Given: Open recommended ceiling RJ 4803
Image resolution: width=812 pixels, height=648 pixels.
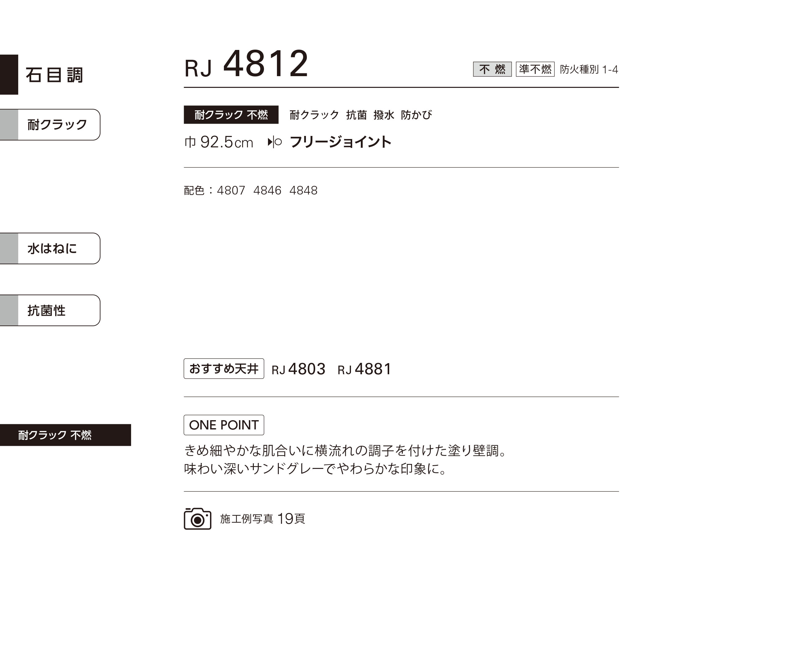Looking at the screenshot, I should tap(298, 369).
